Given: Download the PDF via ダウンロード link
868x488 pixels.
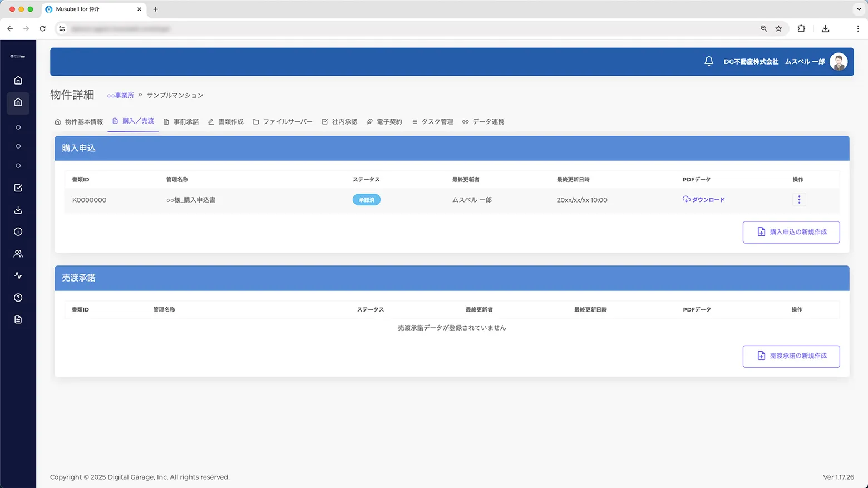Looking at the screenshot, I should 704,200.
